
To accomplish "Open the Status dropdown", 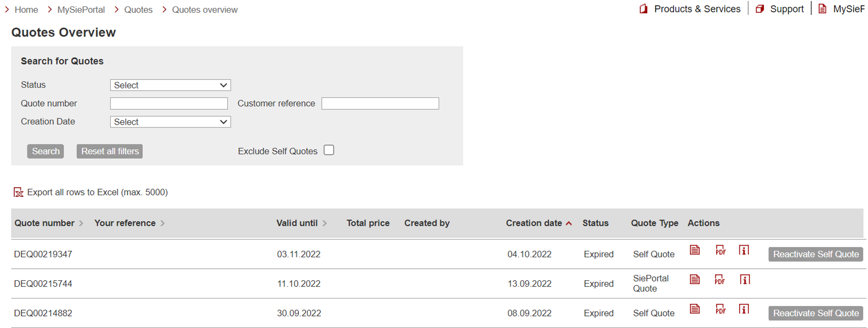I will pyautogui.click(x=170, y=85).
